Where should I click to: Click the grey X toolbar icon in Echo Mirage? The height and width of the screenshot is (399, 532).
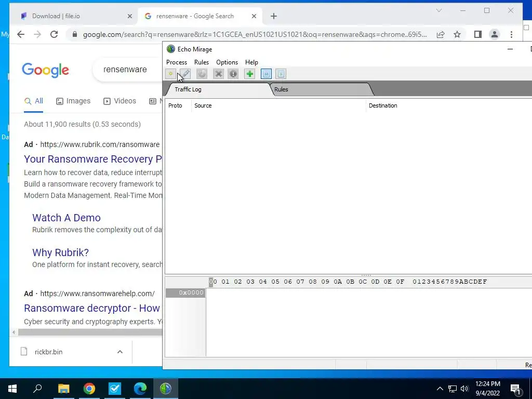(x=218, y=74)
